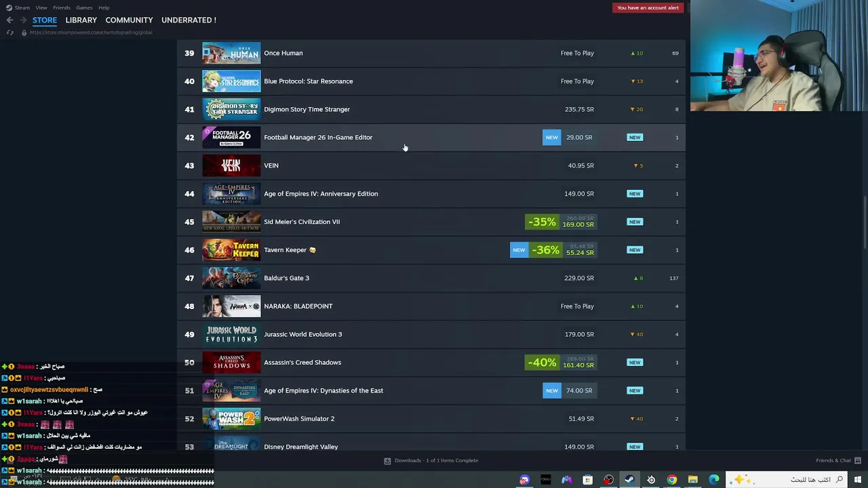868x488 pixels.
Task: Click the -40% discount badge for Assassin's Creed Shadows
Action: [542, 363]
